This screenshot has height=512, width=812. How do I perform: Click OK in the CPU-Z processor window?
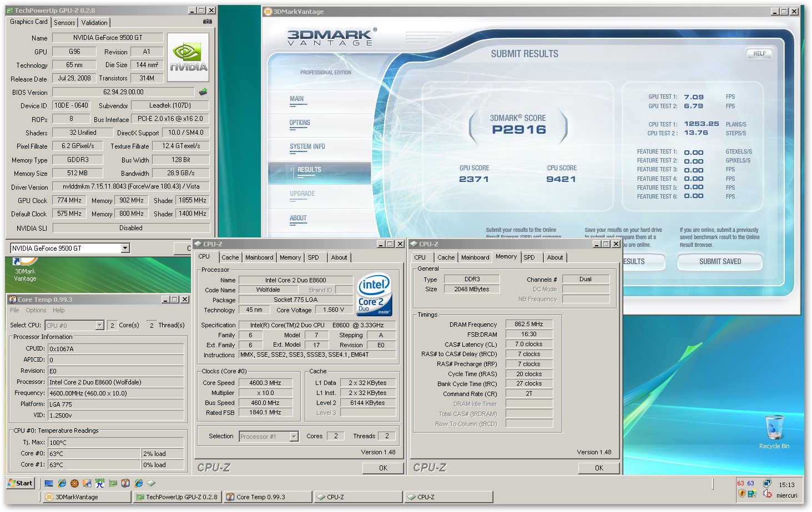(x=383, y=468)
